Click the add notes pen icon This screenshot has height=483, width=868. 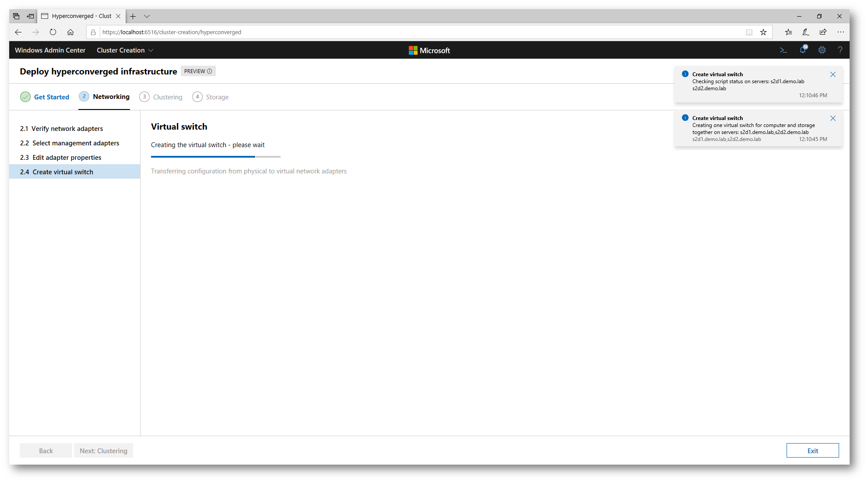coord(805,32)
